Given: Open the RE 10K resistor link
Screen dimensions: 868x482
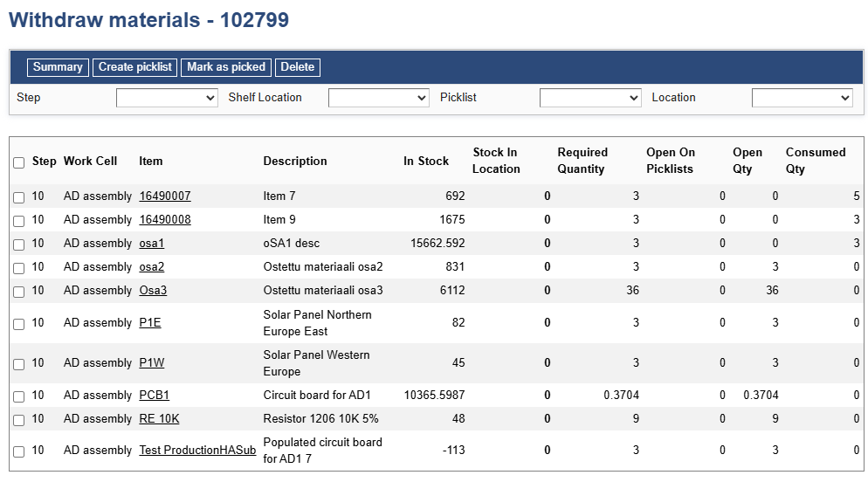Looking at the screenshot, I should pos(159,419).
